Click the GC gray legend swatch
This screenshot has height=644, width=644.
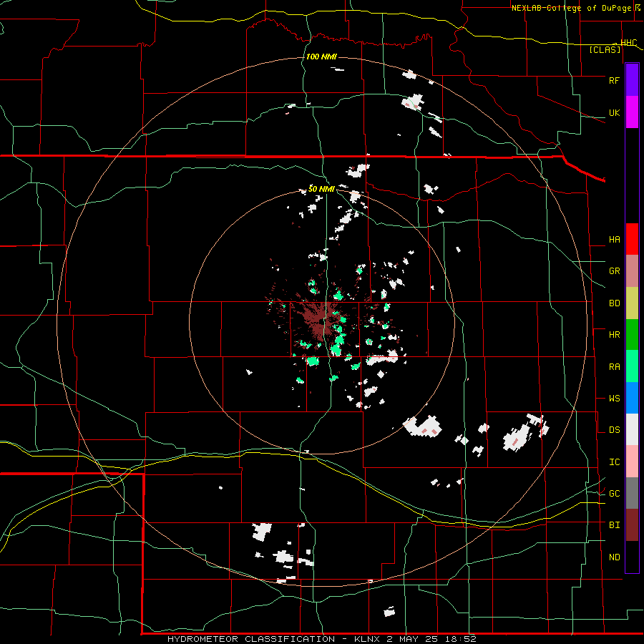(632, 493)
